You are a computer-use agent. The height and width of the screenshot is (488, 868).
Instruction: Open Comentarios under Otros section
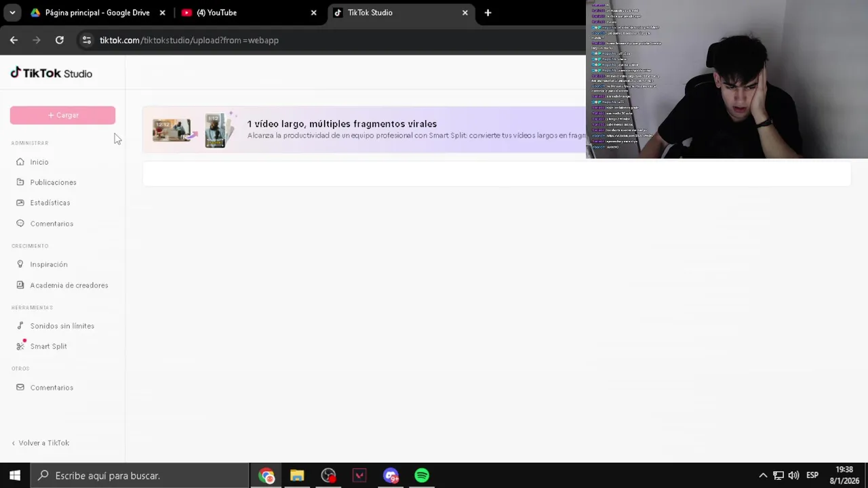click(52, 388)
